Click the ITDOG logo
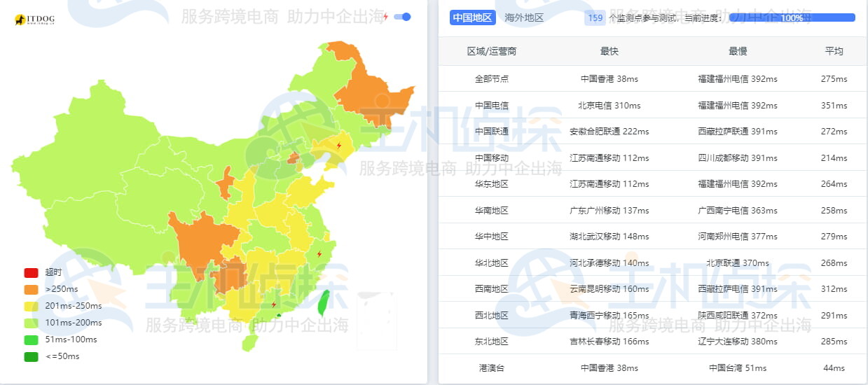 (34, 20)
